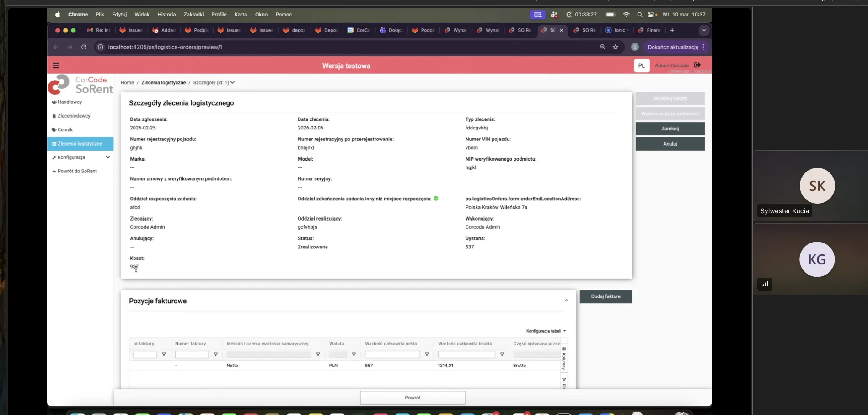The width and height of the screenshot is (868, 415).
Task: Click the green checkmark next to Oddział zakończenia
Action: (x=435, y=199)
